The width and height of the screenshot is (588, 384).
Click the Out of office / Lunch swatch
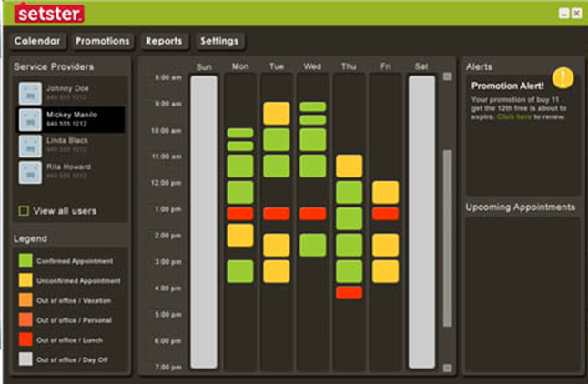[27, 339]
